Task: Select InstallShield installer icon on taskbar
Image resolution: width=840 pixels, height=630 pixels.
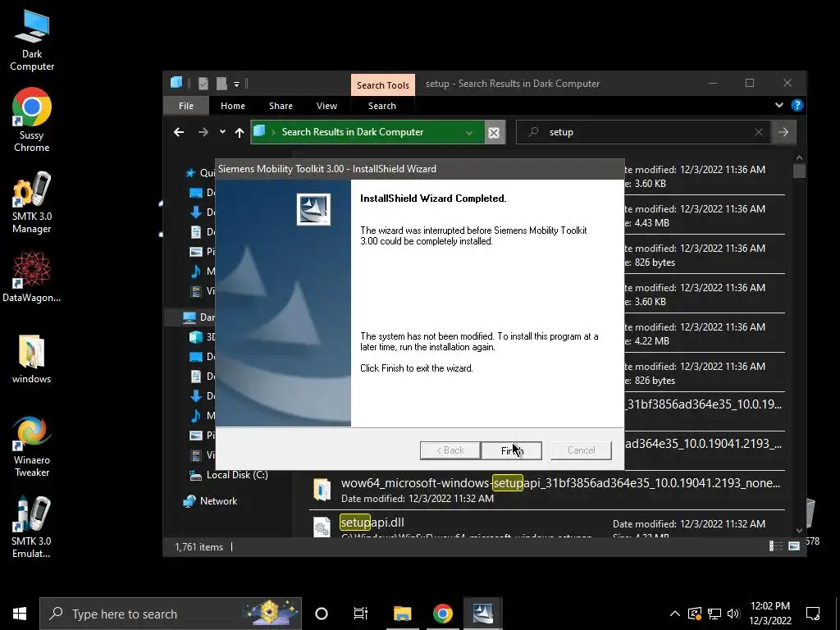Action: coord(482,614)
